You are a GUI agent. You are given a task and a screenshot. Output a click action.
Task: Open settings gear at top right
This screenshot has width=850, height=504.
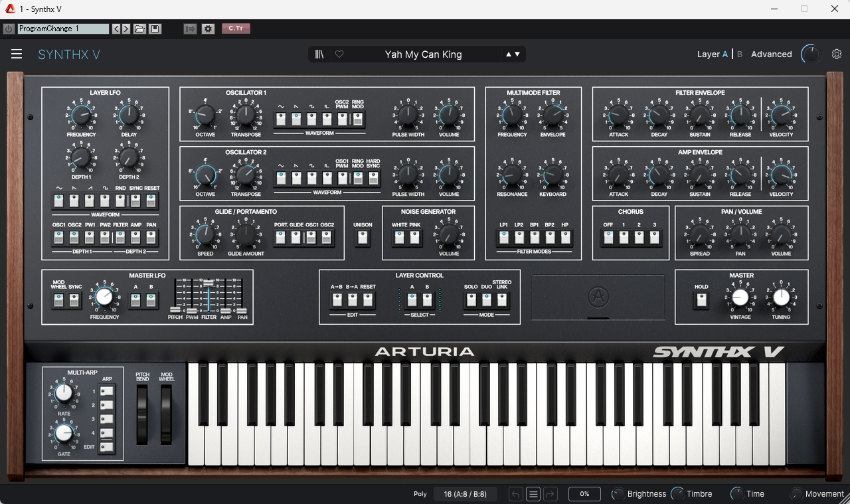837,54
